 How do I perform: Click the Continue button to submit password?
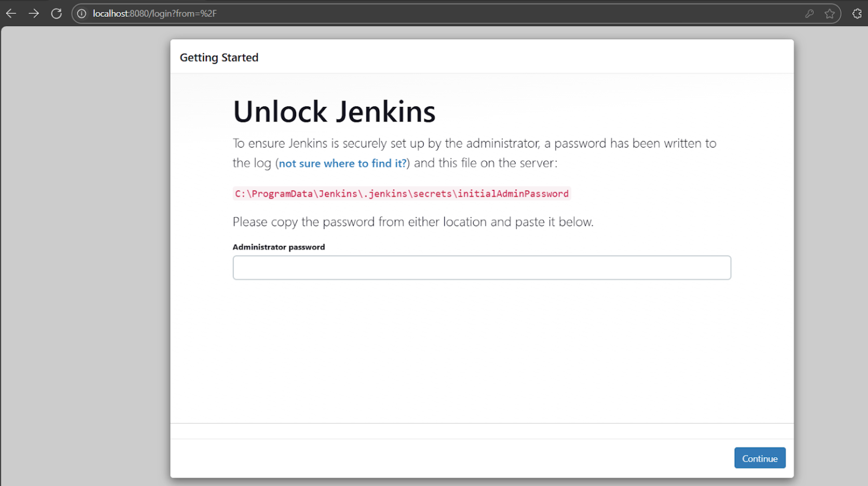(x=759, y=458)
